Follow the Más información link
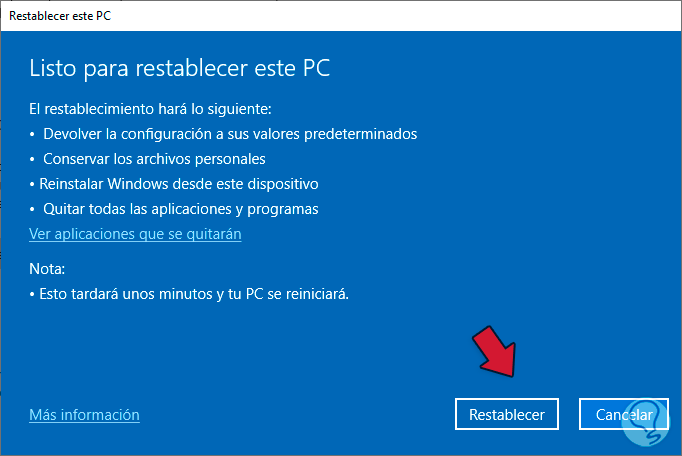This screenshot has height=456, width=682. click(x=84, y=414)
